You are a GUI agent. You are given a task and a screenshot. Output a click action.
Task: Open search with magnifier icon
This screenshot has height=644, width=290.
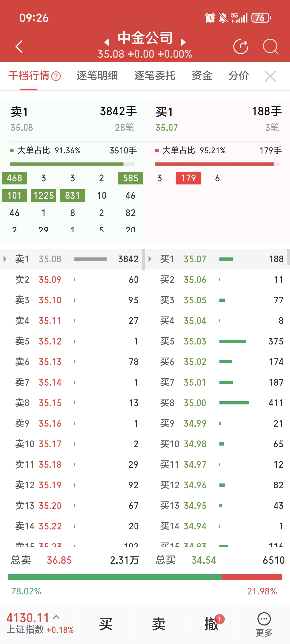[270, 47]
